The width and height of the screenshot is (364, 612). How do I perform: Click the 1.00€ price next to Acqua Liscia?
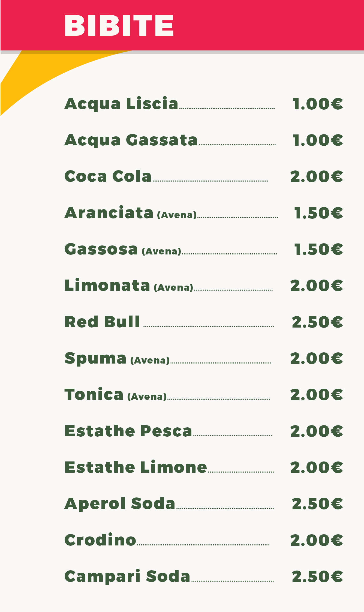pyautogui.click(x=318, y=104)
